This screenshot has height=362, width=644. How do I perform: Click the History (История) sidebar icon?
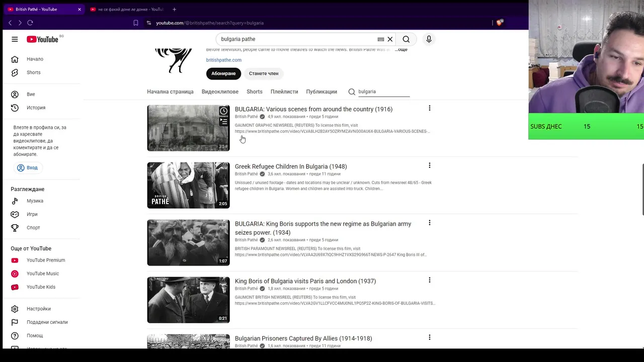[15, 108]
